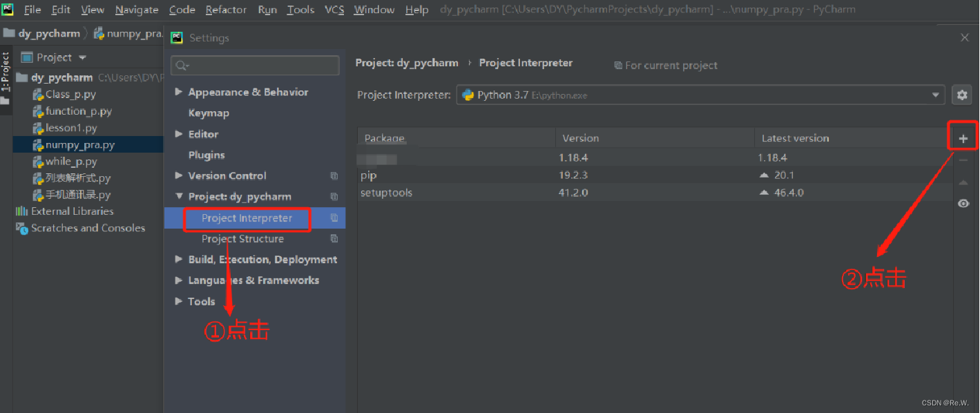The width and height of the screenshot is (980, 413).
Task: Open the File menu
Action: [x=32, y=10]
